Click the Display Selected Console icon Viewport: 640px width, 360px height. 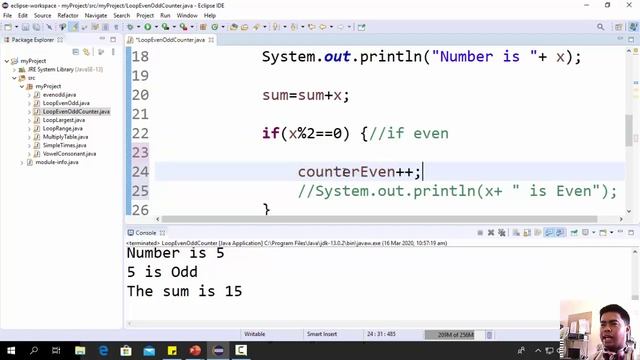585,233
